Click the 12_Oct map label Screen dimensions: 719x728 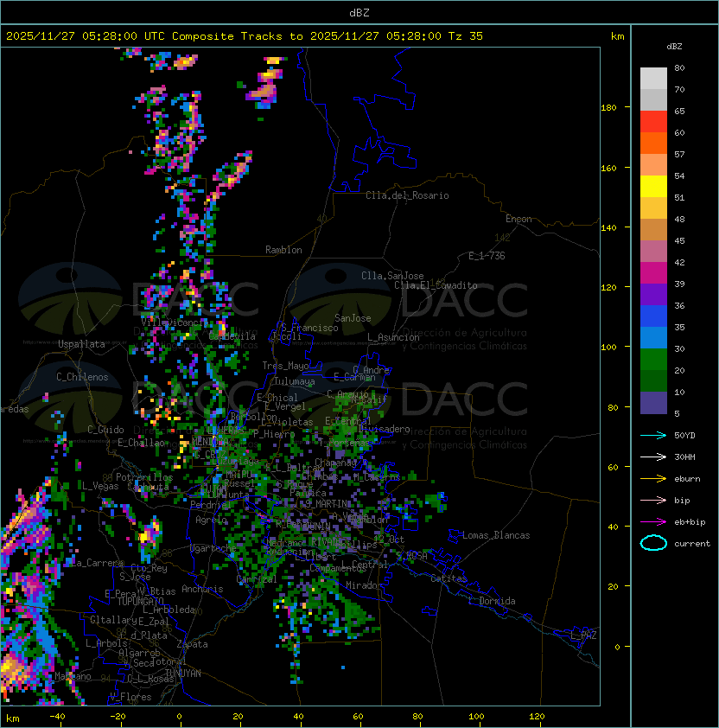[x=389, y=540]
